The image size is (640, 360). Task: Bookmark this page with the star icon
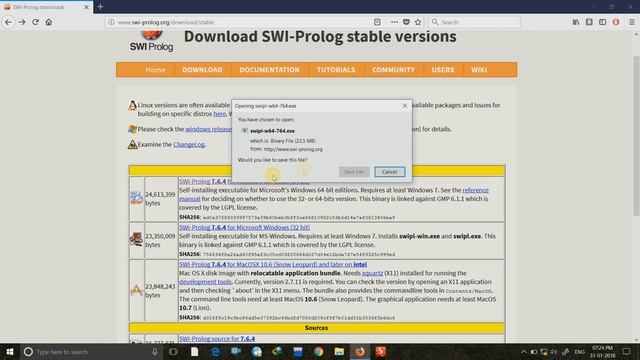click(418, 22)
